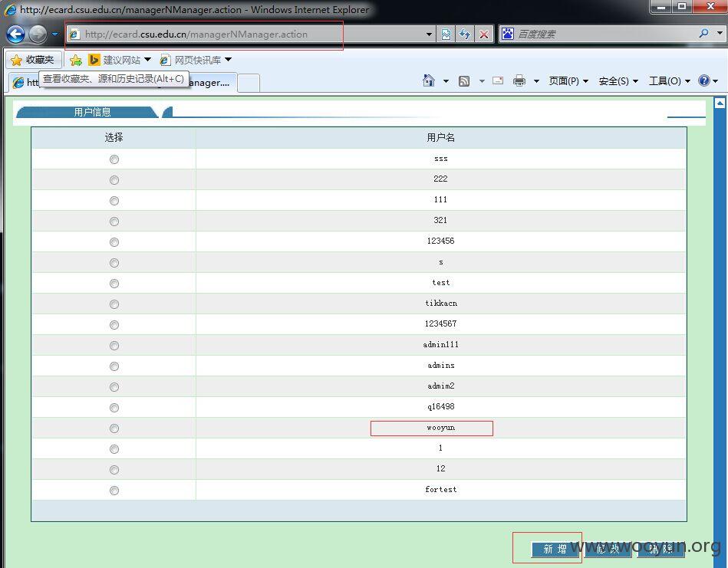The width and height of the screenshot is (728, 568).
Task: Expand the Print dropdown arrow
Action: click(x=536, y=81)
